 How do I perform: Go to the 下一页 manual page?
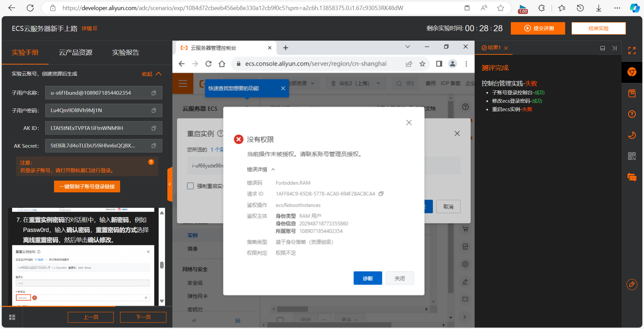[x=143, y=317]
